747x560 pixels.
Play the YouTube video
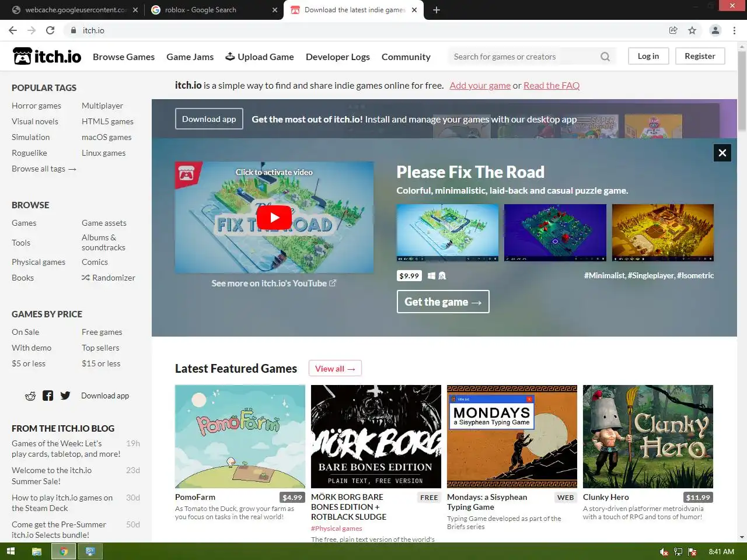pyautogui.click(x=274, y=218)
